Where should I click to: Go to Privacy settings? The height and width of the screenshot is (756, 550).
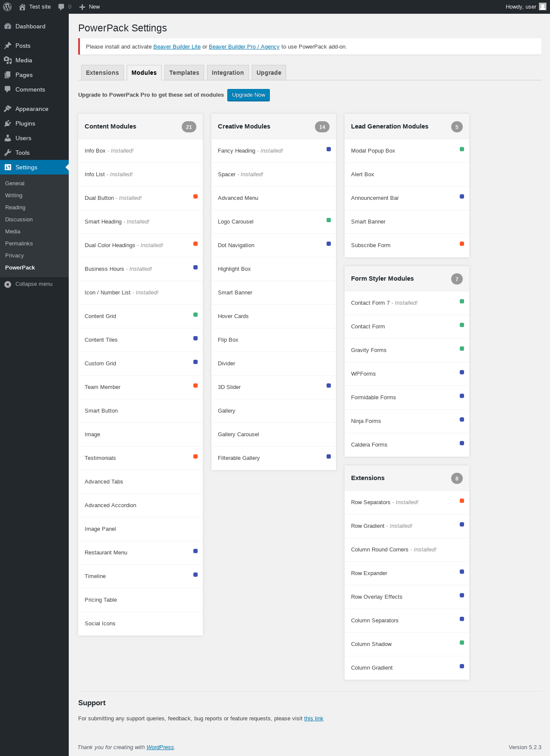(x=14, y=255)
